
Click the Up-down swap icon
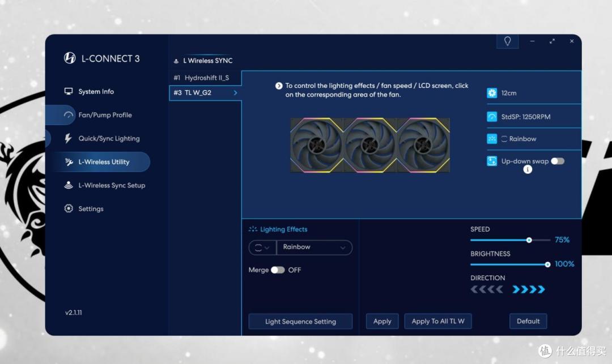coord(492,161)
